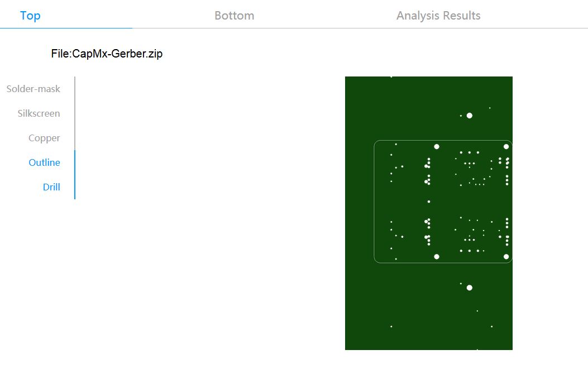The height and width of the screenshot is (388, 588).
Task: Click the small drill hole near the board's lower-right
Action: point(491,327)
